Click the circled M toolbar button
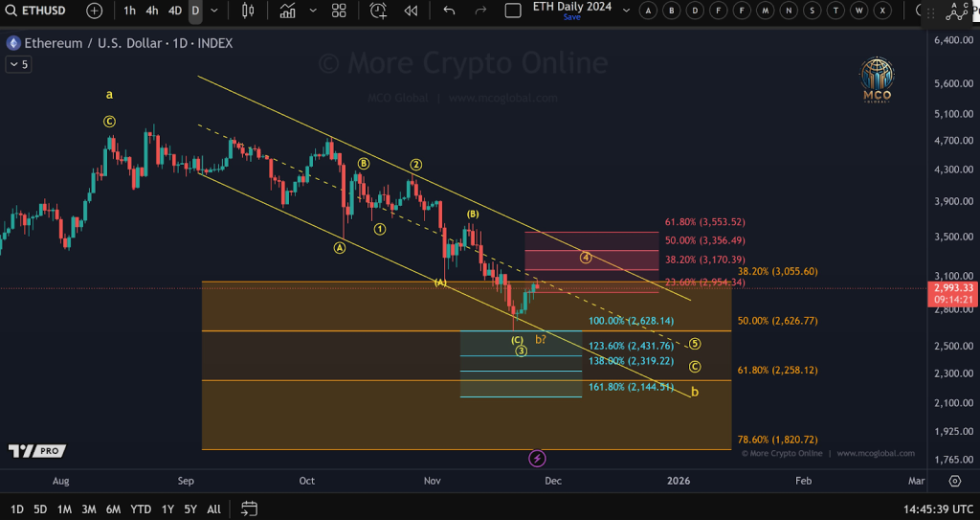The image size is (980, 520). pos(765,10)
